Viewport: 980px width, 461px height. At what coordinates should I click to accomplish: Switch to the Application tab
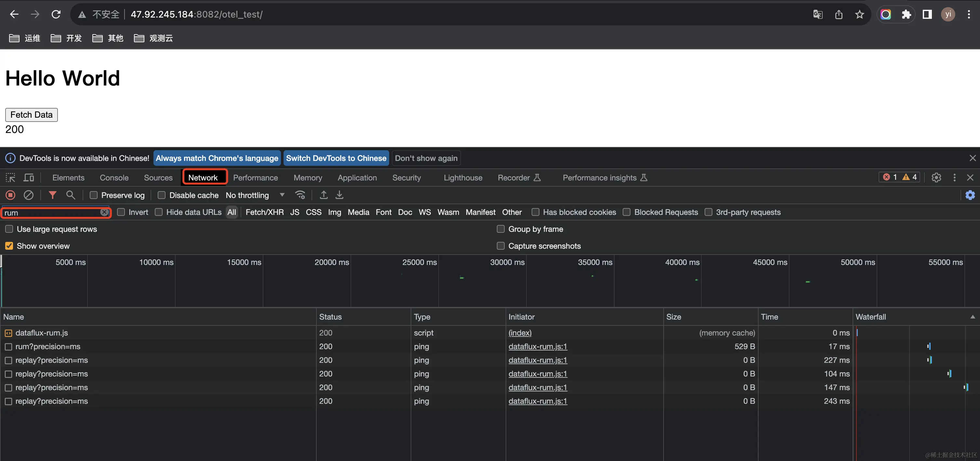tap(357, 178)
